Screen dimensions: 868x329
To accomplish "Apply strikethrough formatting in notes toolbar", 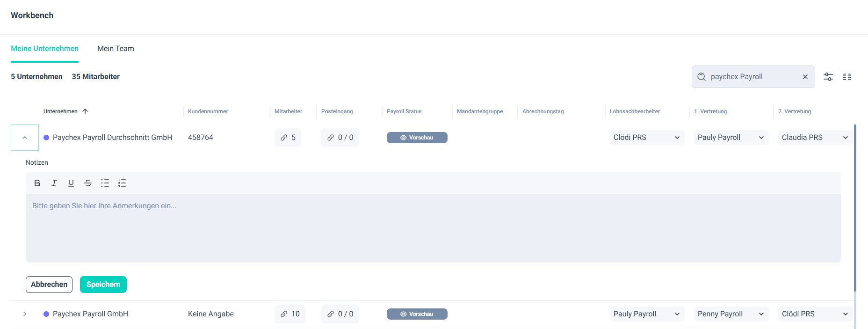I will 88,183.
